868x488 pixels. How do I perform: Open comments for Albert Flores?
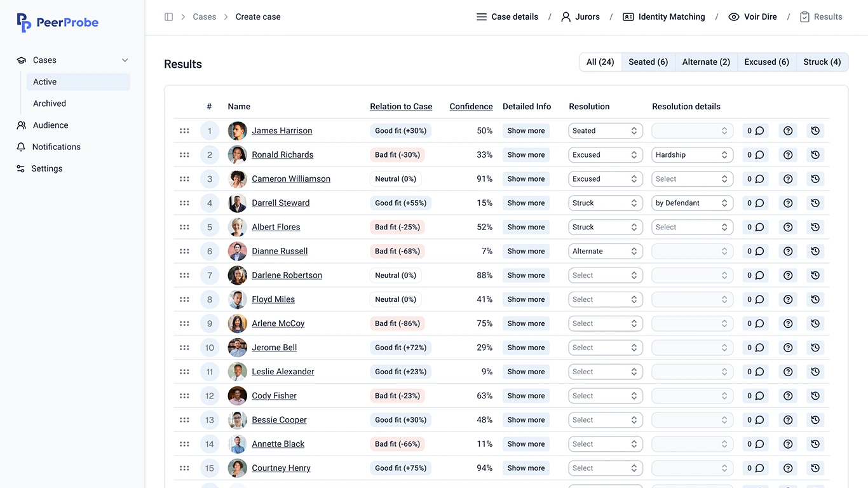click(x=755, y=227)
